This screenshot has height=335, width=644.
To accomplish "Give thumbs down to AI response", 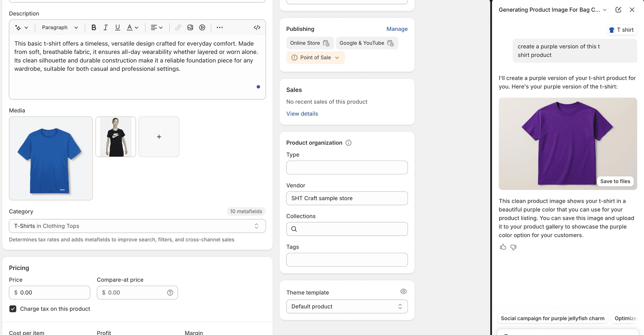I will pyautogui.click(x=514, y=247).
